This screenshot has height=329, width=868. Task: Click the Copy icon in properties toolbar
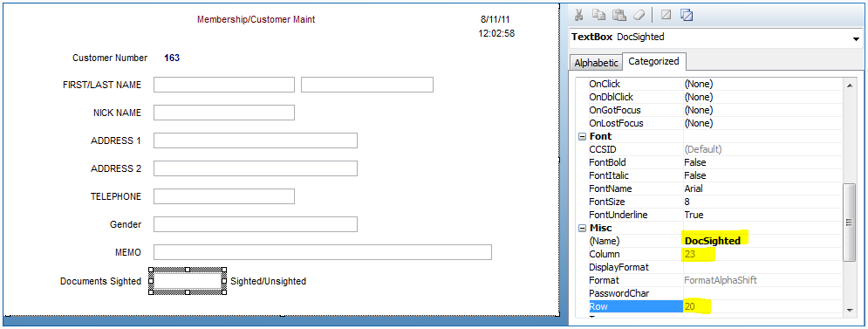click(598, 15)
